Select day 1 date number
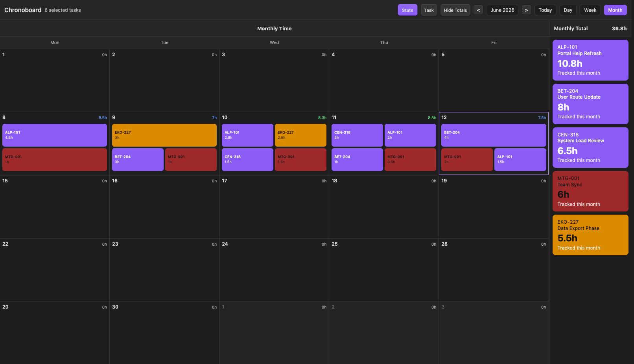 click(4, 55)
